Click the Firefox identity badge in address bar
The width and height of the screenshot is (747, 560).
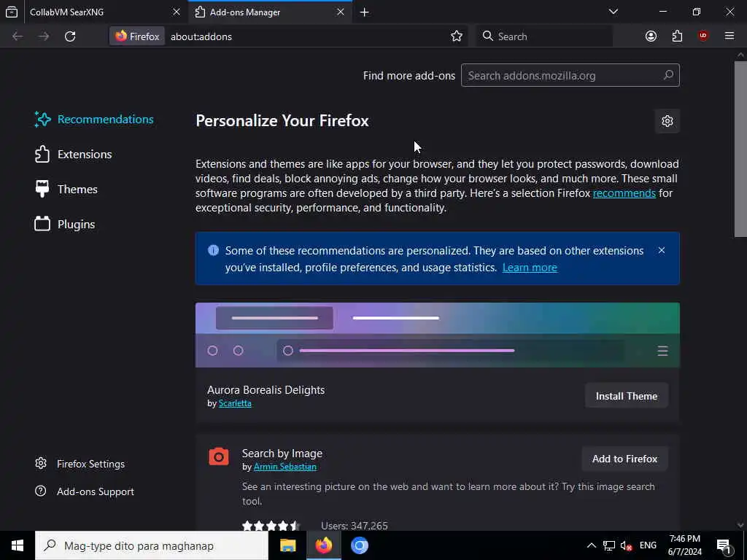pos(137,36)
